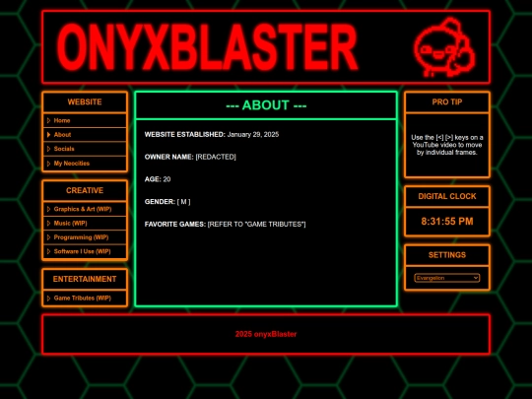Click the filled arrow beside About

pos(48,135)
